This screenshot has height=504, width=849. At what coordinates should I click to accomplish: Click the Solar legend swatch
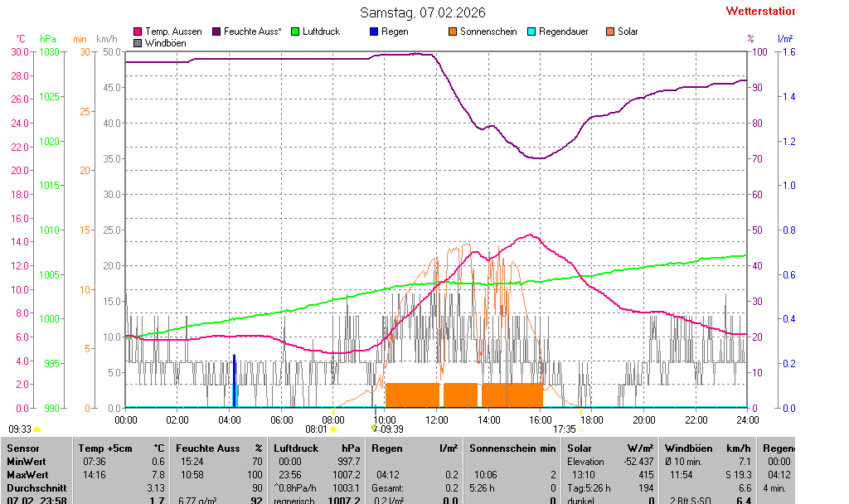click(610, 31)
